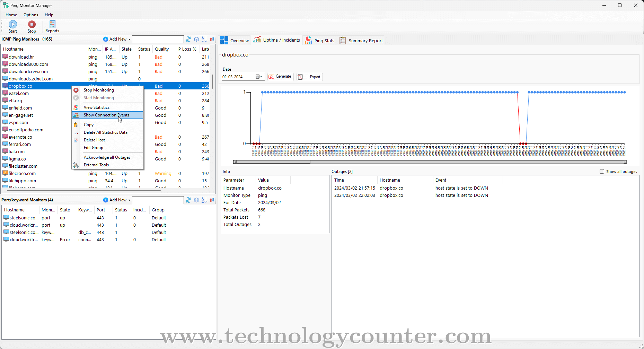Enable the Show all outages checkbox
Viewport: 644px width, 349px height.
602,172
